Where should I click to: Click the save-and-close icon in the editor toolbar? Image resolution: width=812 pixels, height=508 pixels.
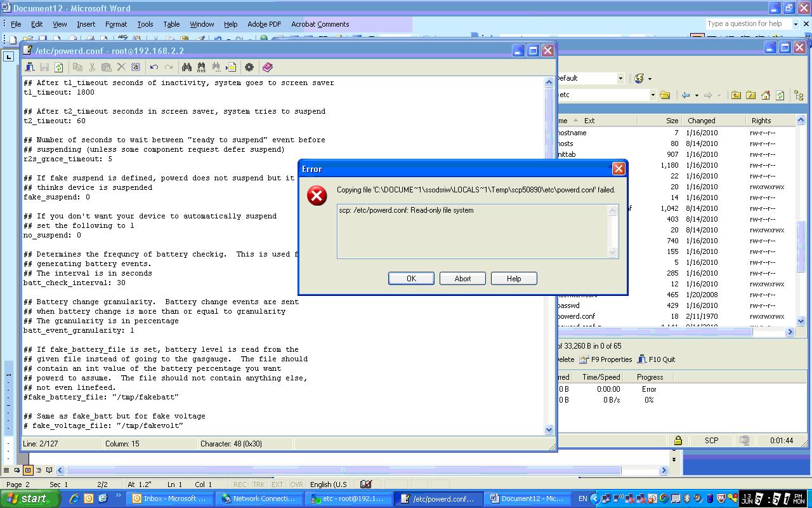coord(30,67)
